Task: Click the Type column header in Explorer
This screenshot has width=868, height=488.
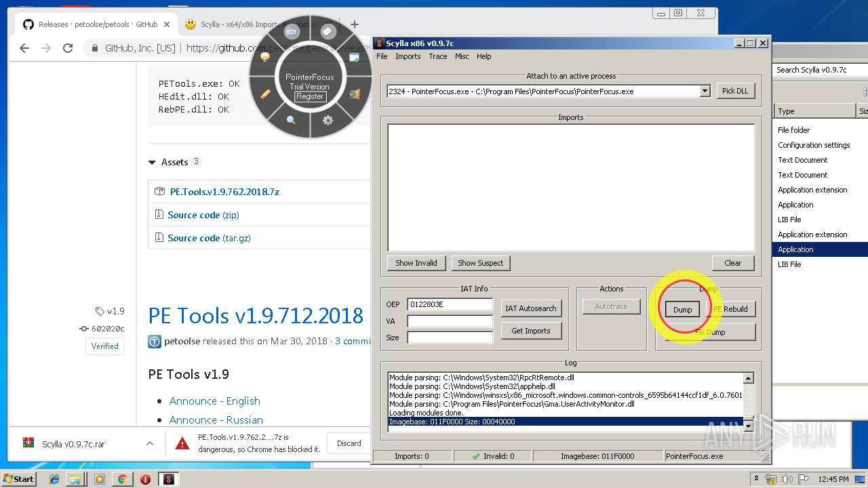Action: coord(816,111)
